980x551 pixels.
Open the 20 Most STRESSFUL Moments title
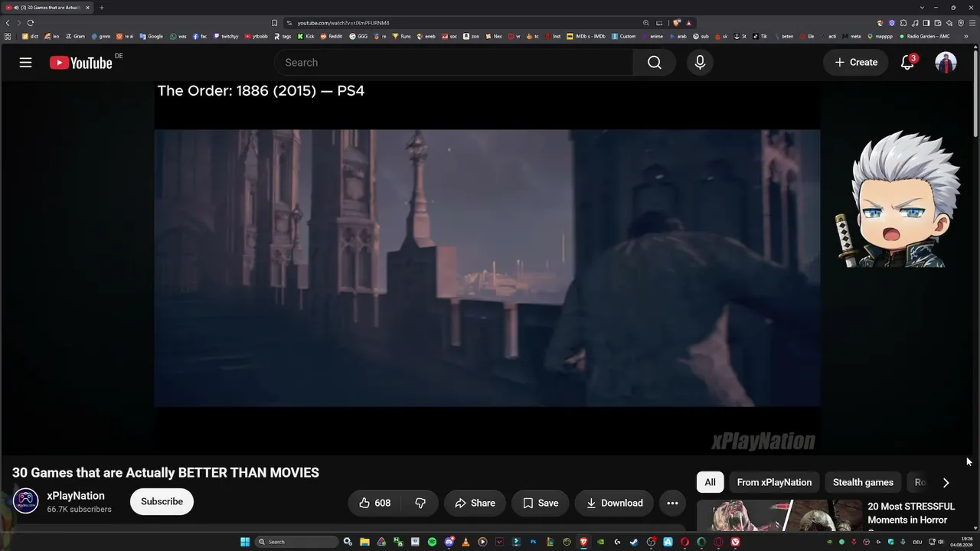pyautogui.click(x=911, y=514)
